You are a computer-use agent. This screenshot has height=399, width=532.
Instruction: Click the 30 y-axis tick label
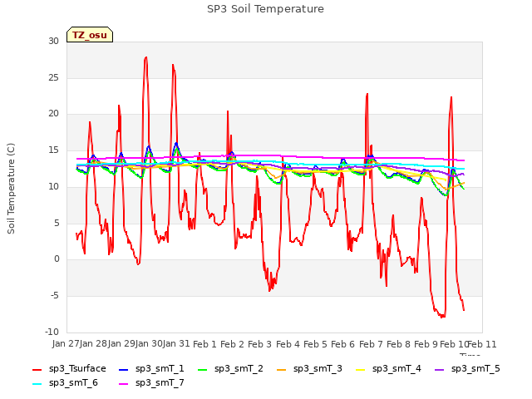click(x=53, y=41)
